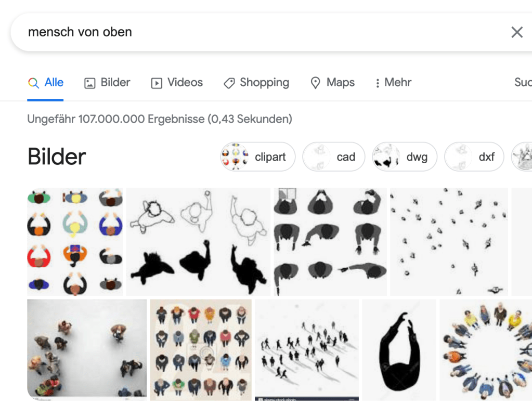532x418 pixels.
Task: Open the line-drawing and black figures thumbnail
Action: [x=198, y=242]
